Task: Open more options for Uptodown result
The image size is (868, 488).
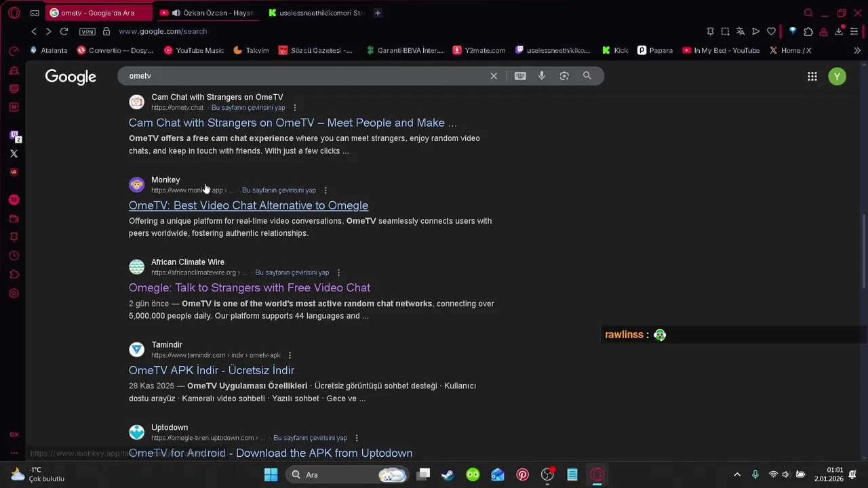Action: coord(357,438)
